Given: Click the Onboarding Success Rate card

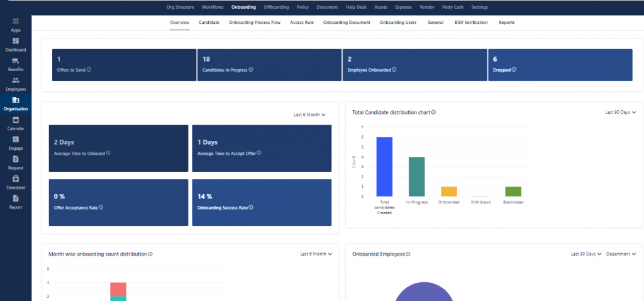Looking at the screenshot, I should point(262,202).
